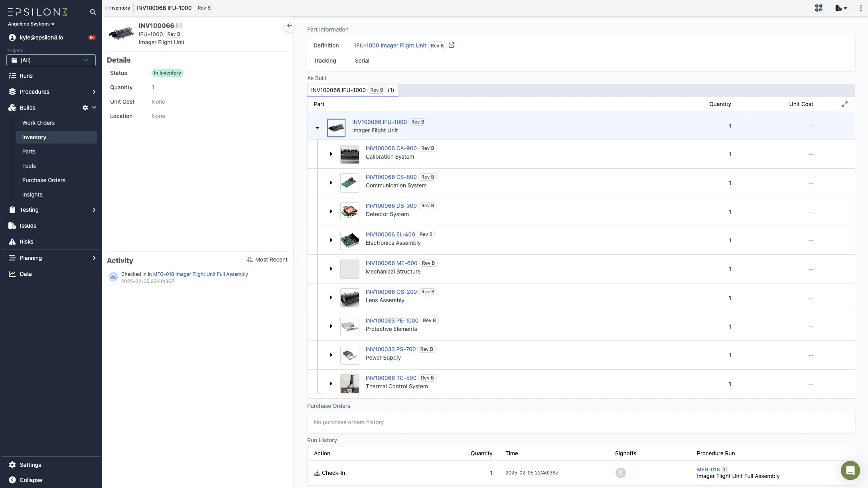Open the support chat bubble

[x=850, y=470]
